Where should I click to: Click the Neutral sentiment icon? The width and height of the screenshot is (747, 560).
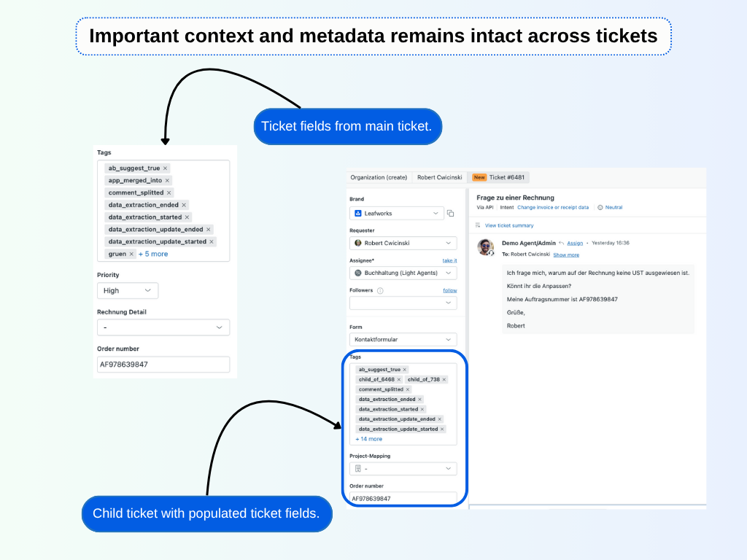600,207
